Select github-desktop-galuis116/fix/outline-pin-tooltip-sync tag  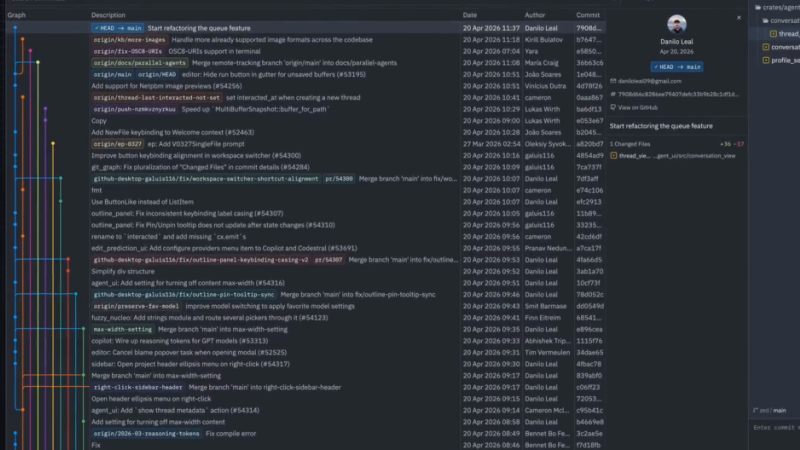pyautogui.click(x=184, y=295)
